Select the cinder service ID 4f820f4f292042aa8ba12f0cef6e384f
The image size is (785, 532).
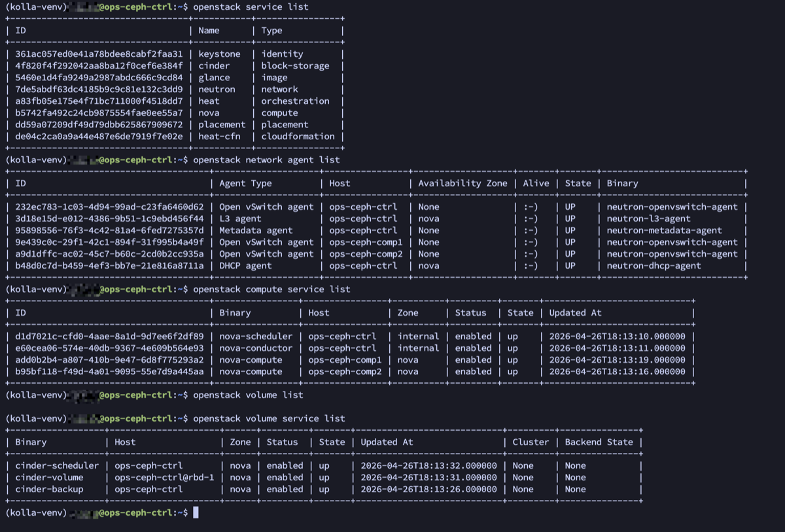point(99,66)
